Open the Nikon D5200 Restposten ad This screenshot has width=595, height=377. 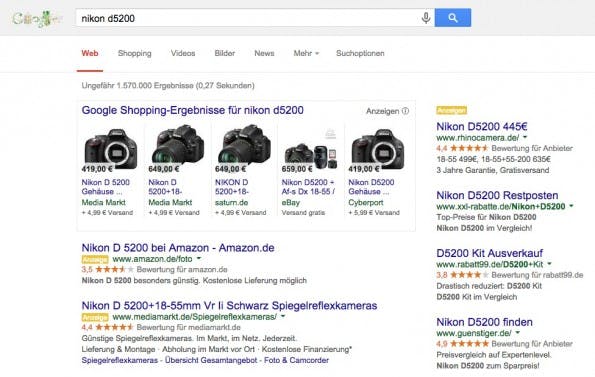[x=497, y=195]
